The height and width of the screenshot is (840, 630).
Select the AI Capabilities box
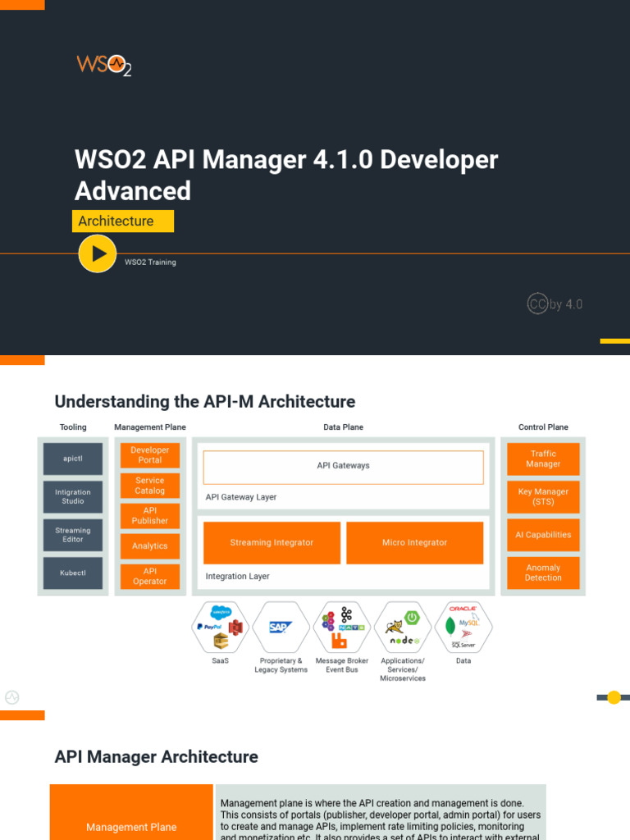pyautogui.click(x=543, y=535)
